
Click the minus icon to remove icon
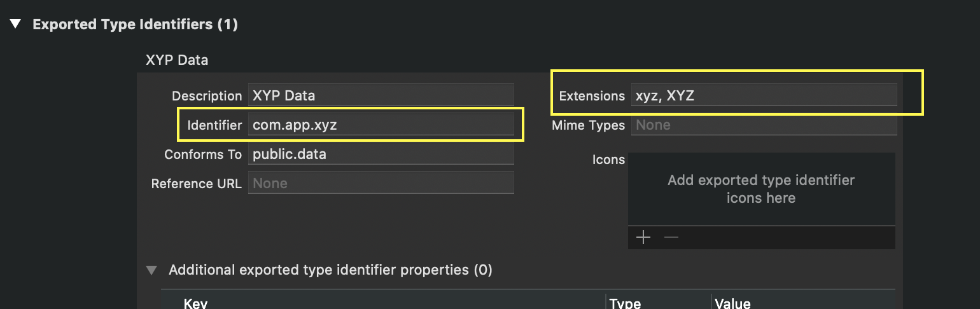tap(671, 238)
